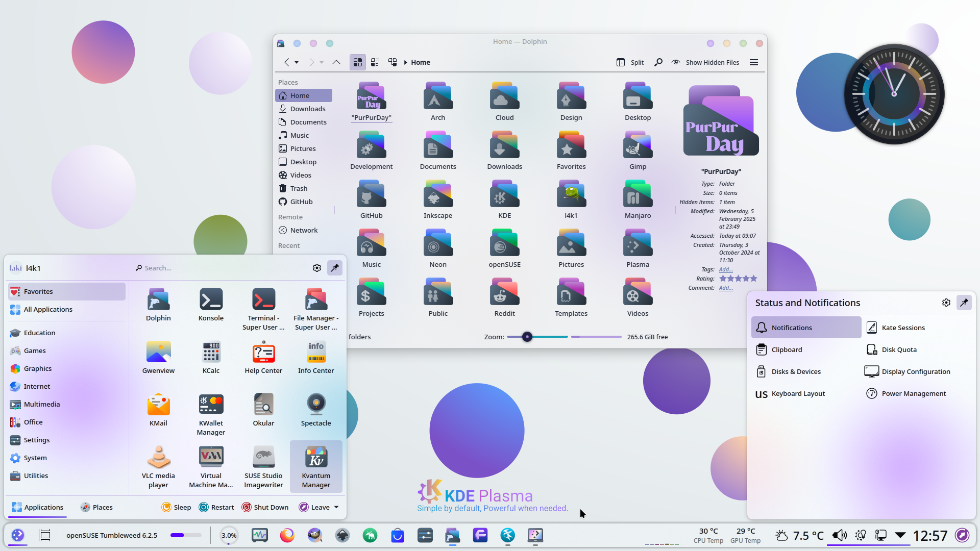Switch to the Applications tab in launcher
Viewport: 980px width, 551px height.
click(x=37, y=507)
